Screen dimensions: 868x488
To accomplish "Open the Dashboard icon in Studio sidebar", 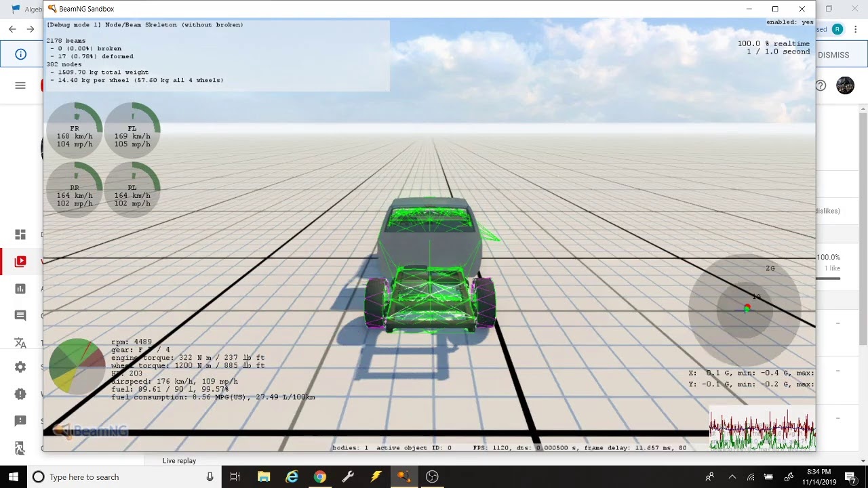I will [20, 235].
